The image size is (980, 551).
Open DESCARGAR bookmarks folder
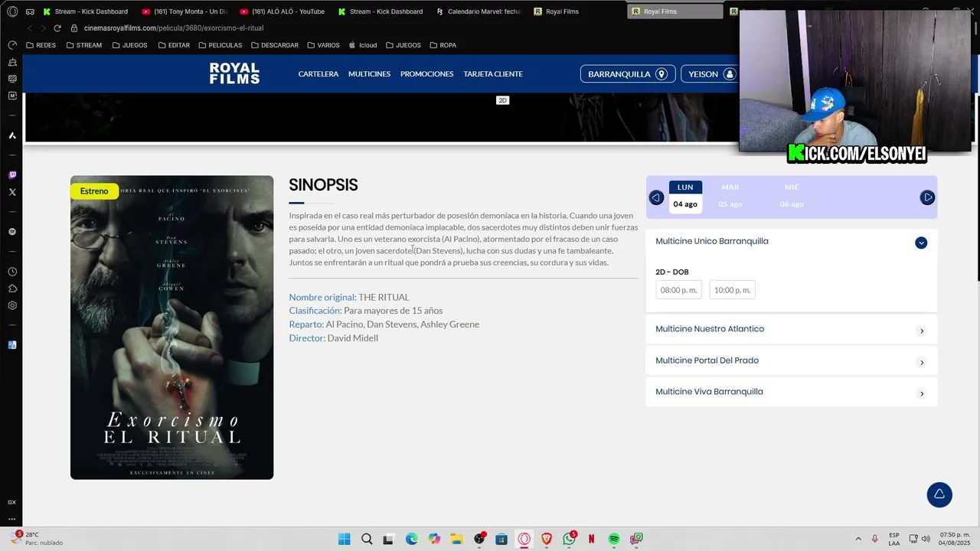coord(275,45)
